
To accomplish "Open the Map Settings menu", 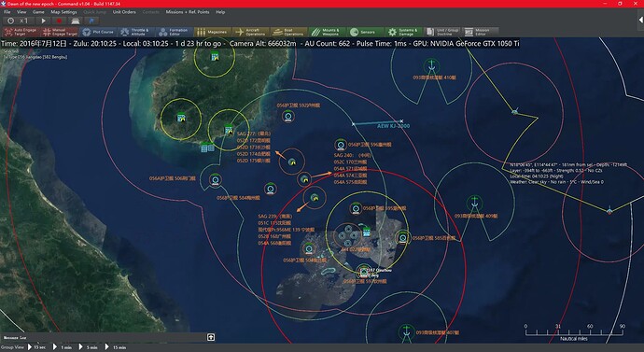I will click(63, 12).
